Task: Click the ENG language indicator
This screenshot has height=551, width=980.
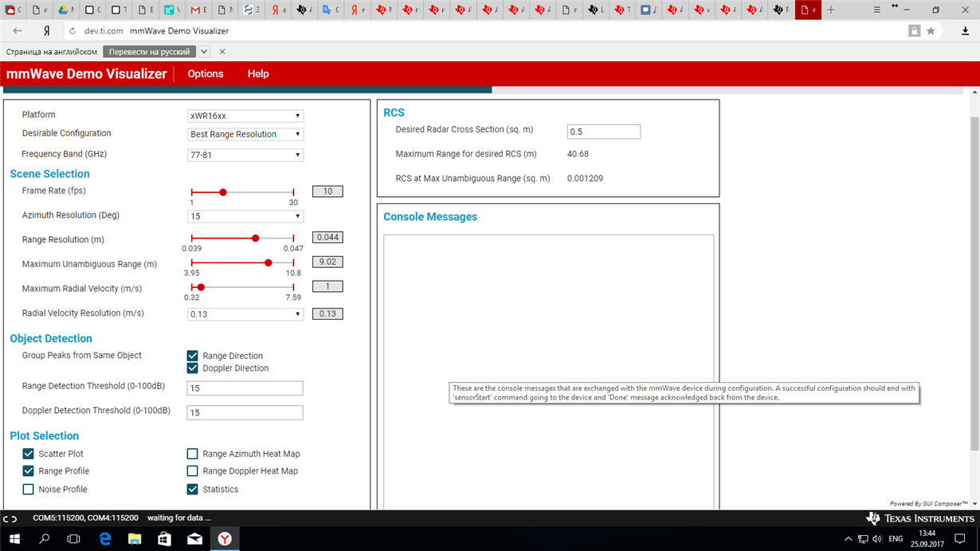Action: 896,539
